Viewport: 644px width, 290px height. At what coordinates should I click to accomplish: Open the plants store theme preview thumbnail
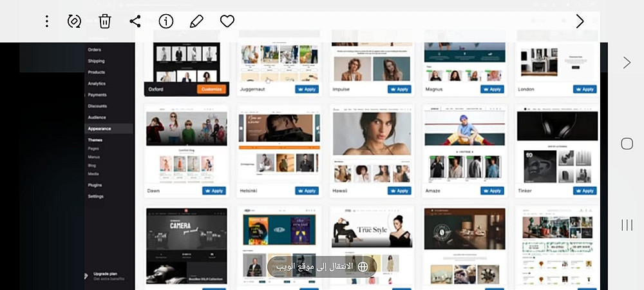pyautogui.click(x=557, y=246)
